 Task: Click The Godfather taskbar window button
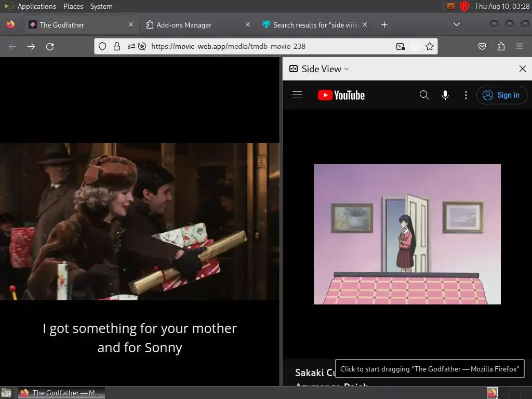click(61, 393)
